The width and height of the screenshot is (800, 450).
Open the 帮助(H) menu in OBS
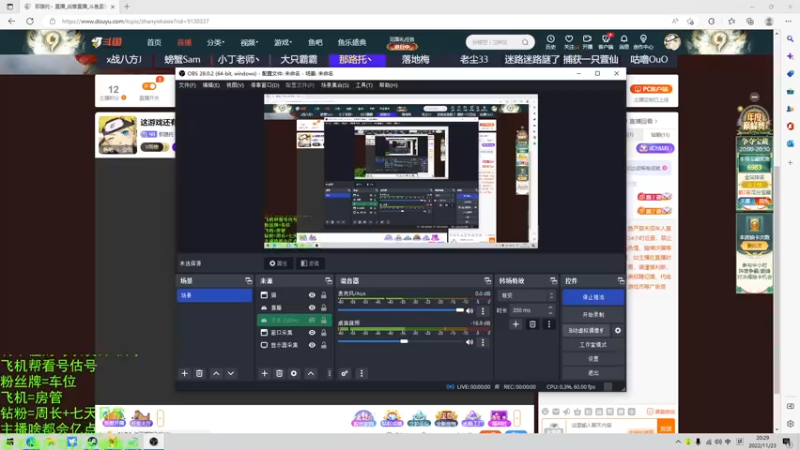pos(388,85)
